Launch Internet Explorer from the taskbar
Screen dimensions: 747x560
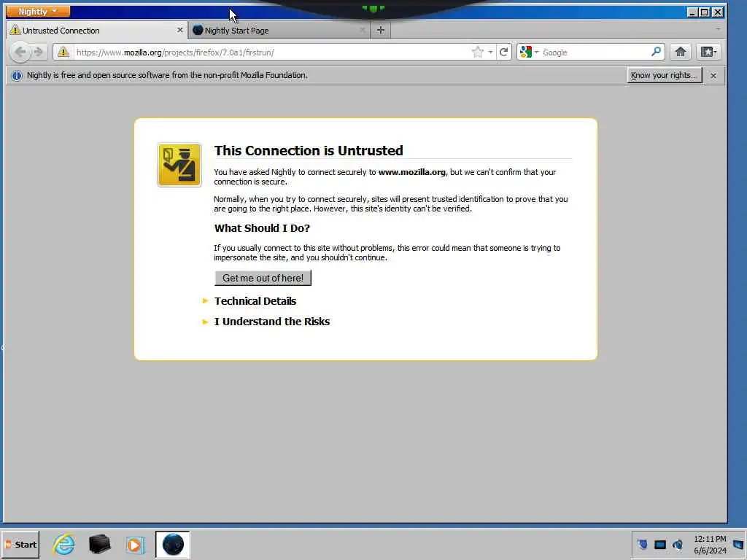click(64, 544)
